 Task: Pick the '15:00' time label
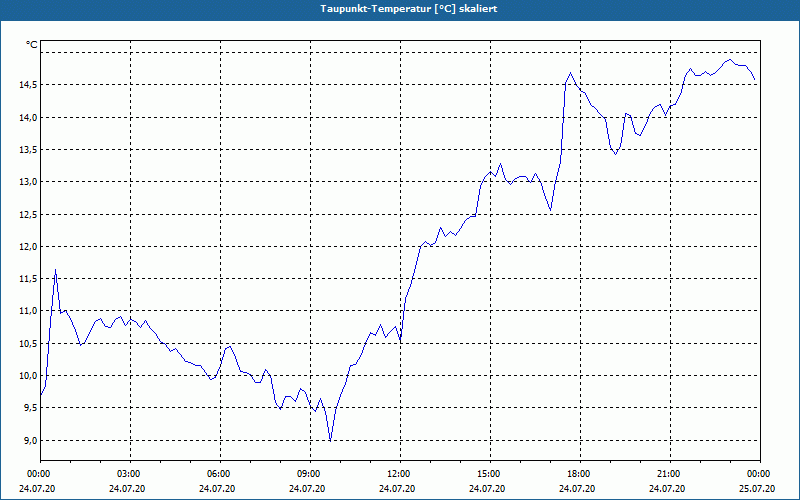point(487,474)
